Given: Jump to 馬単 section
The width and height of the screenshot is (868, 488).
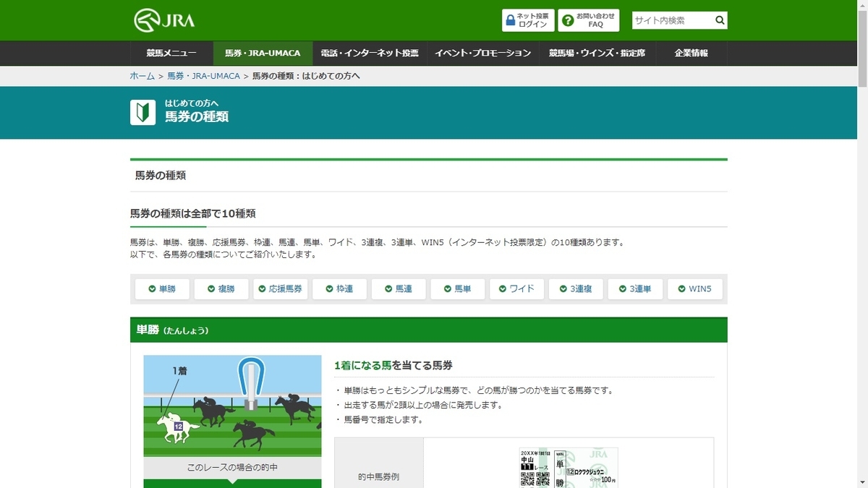Looking at the screenshot, I should [x=458, y=289].
